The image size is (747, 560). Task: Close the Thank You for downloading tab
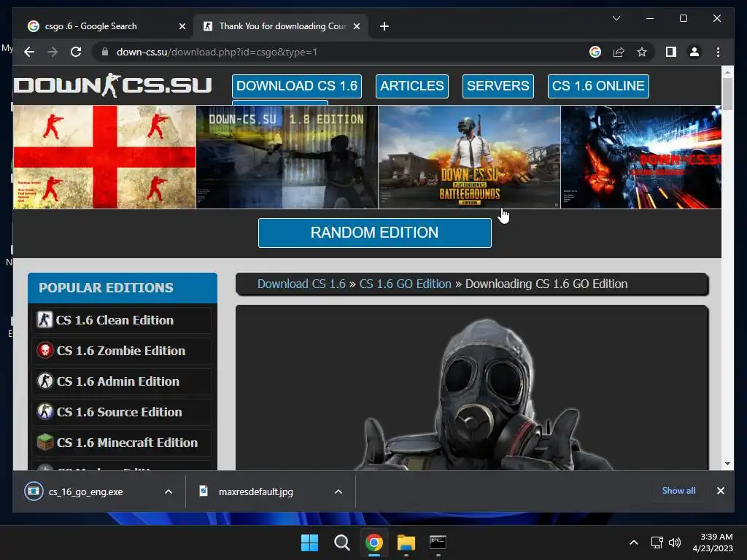tap(356, 26)
